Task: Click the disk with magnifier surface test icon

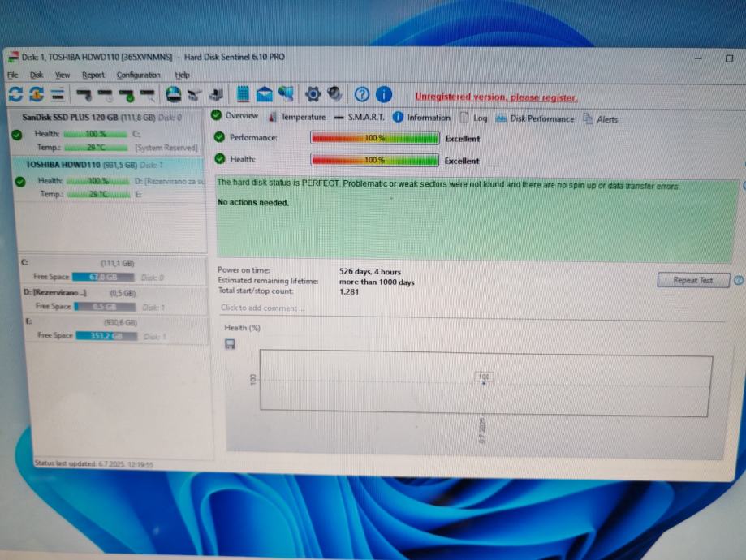Action: pos(148,95)
